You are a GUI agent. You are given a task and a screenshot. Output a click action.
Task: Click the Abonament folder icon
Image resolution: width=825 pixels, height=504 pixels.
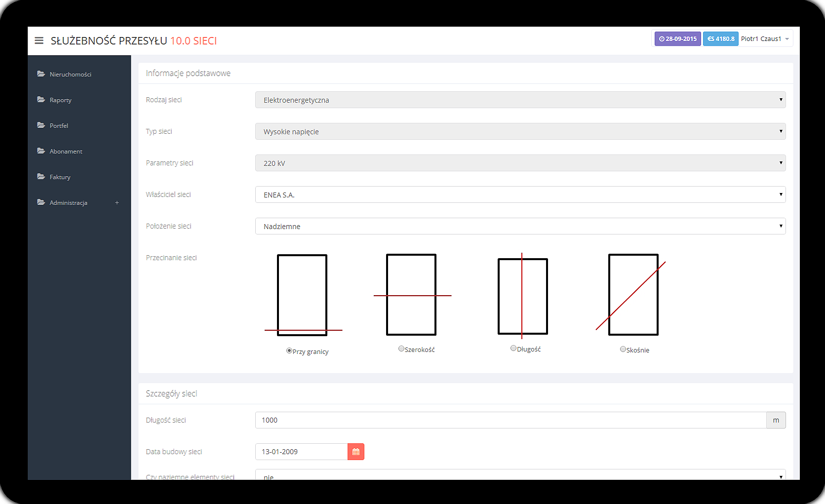(41, 151)
